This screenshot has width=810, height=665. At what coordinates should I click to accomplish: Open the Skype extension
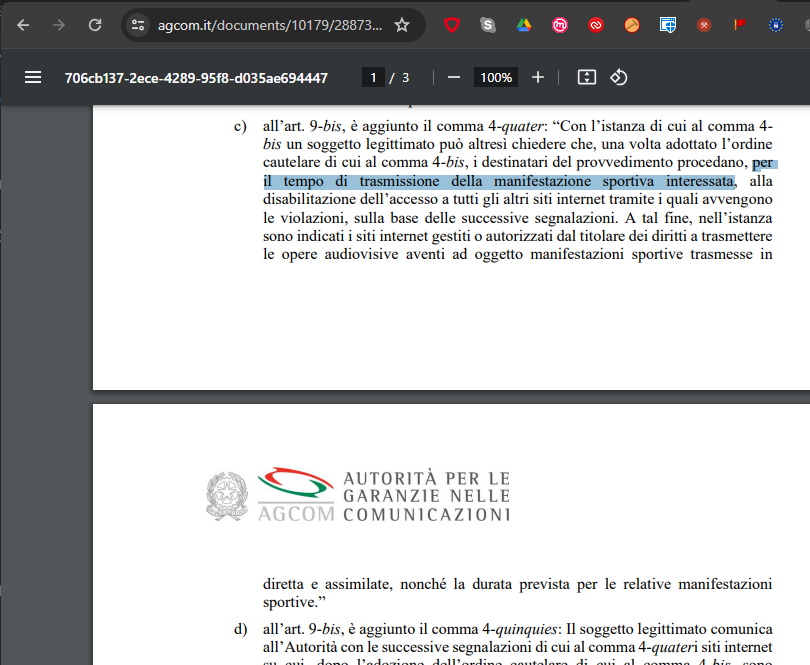tap(488, 25)
